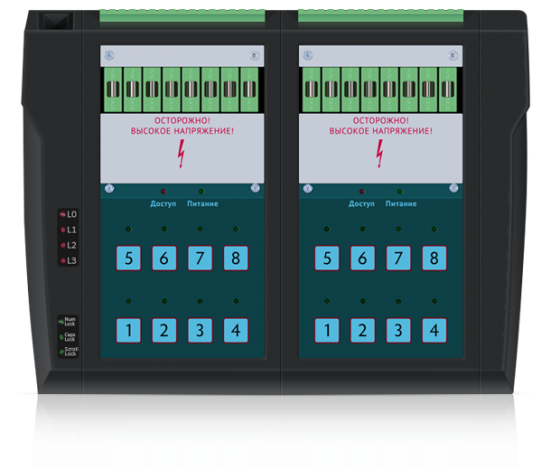Click left module red Доступ LED
The height and width of the screenshot is (470, 551).
(164, 192)
